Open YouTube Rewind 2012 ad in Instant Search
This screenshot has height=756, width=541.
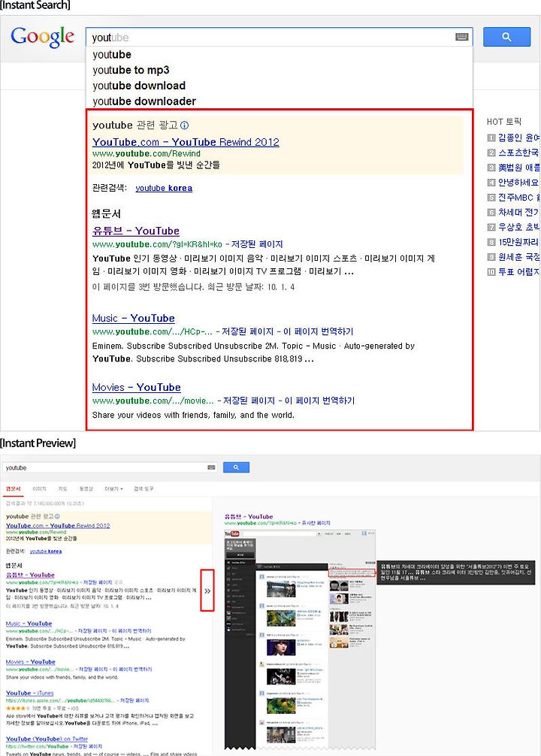[x=186, y=142]
